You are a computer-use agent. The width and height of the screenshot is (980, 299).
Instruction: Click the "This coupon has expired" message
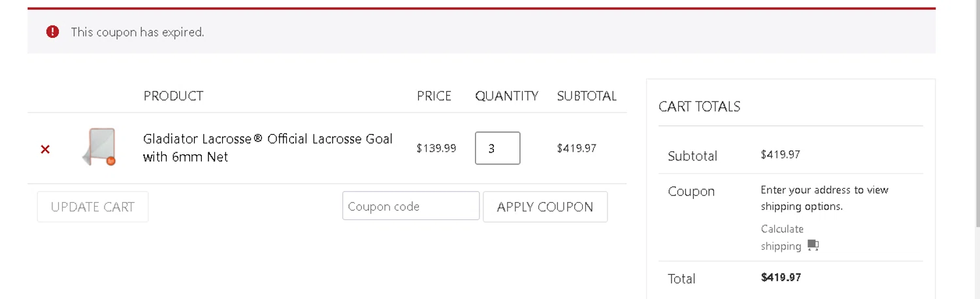[x=137, y=32]
